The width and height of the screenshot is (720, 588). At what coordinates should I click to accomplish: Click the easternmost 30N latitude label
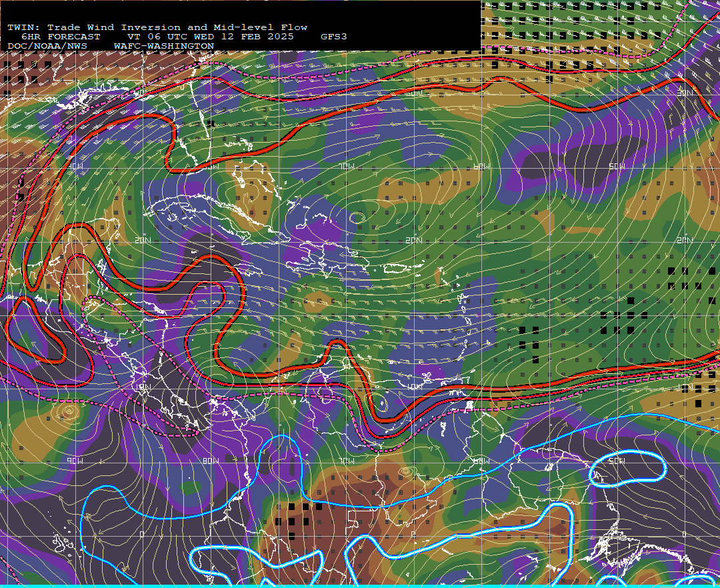(685, 93)
